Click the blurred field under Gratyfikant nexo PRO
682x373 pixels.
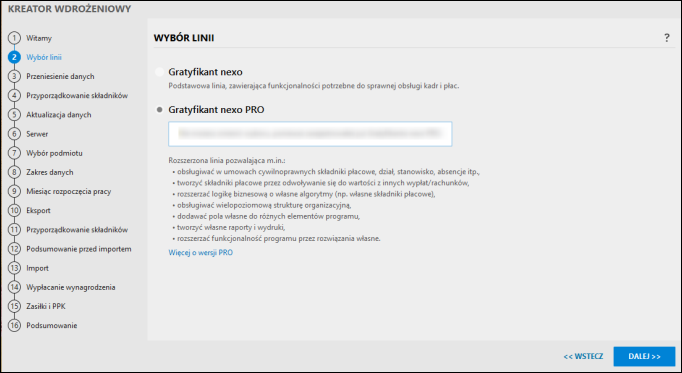click(x=310, y=134)
